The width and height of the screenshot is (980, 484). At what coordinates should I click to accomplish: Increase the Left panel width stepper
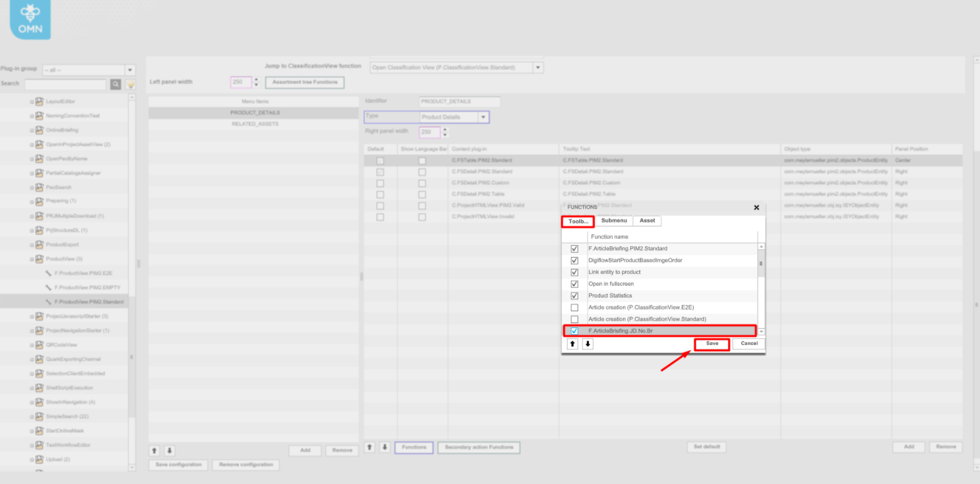[x=256, y=79]
